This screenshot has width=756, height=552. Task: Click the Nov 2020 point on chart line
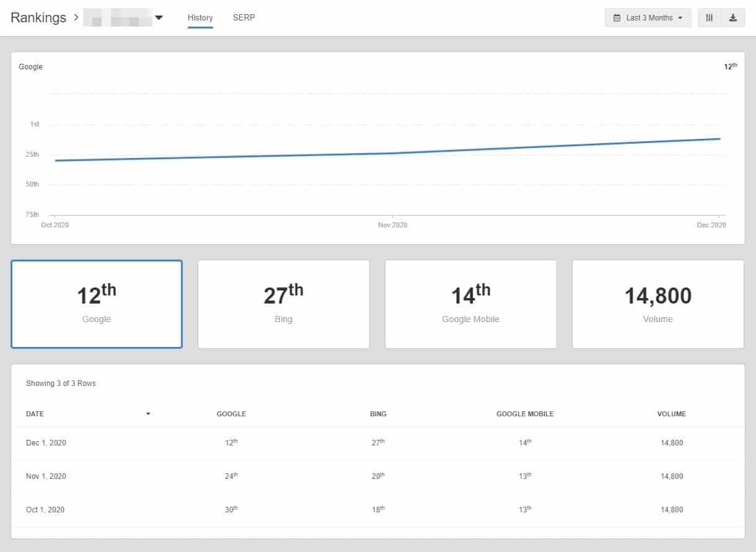coord(393,153)
